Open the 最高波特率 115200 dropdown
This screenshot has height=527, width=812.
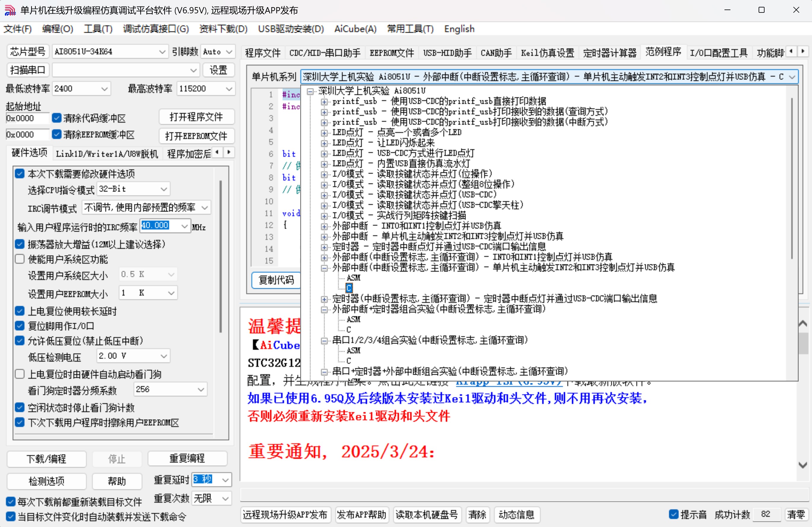point(206,89)
